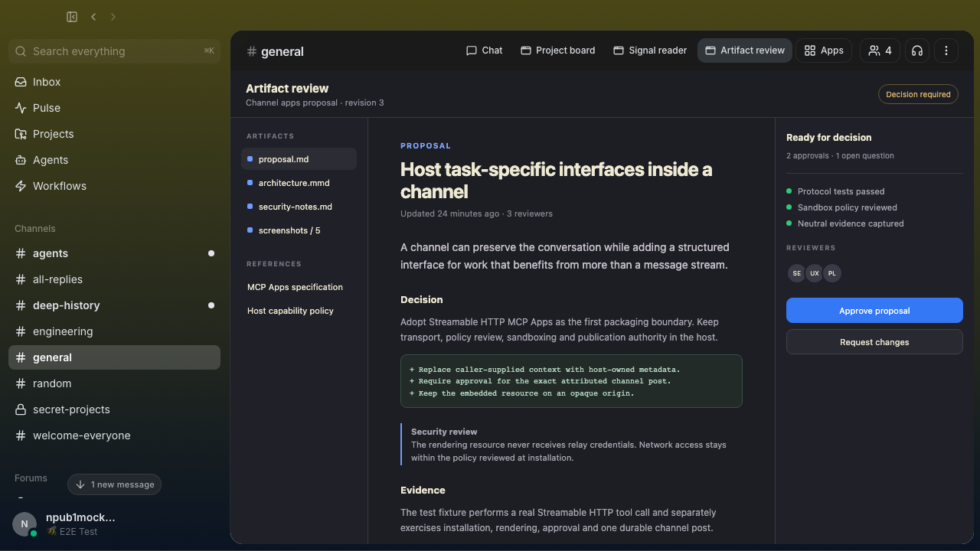Open the engineering channel
This screenshot has height=551, width=980.
pyautogui.click(x=114, y=331)
